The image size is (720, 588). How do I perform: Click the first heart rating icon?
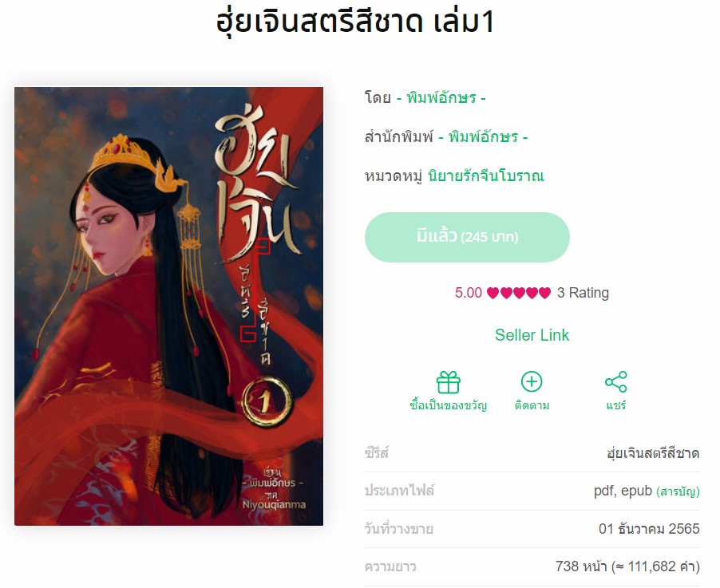coord(493,293)
